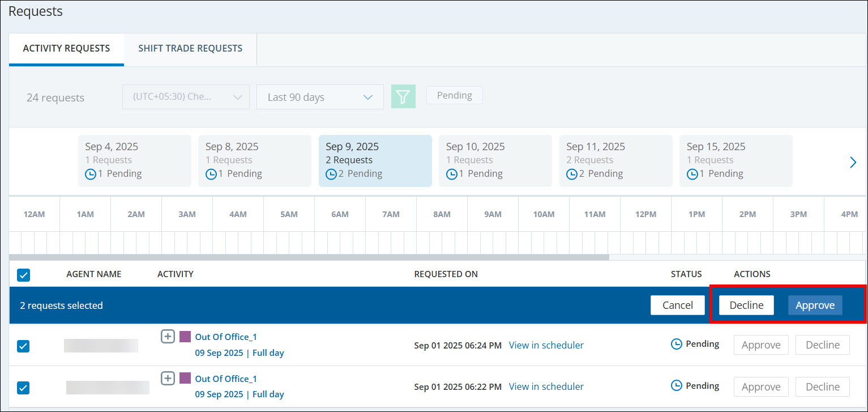The width and height of the screenshot is (868, 412).
Task: Click the green filter funnel icon
Action: coord(403,97)
